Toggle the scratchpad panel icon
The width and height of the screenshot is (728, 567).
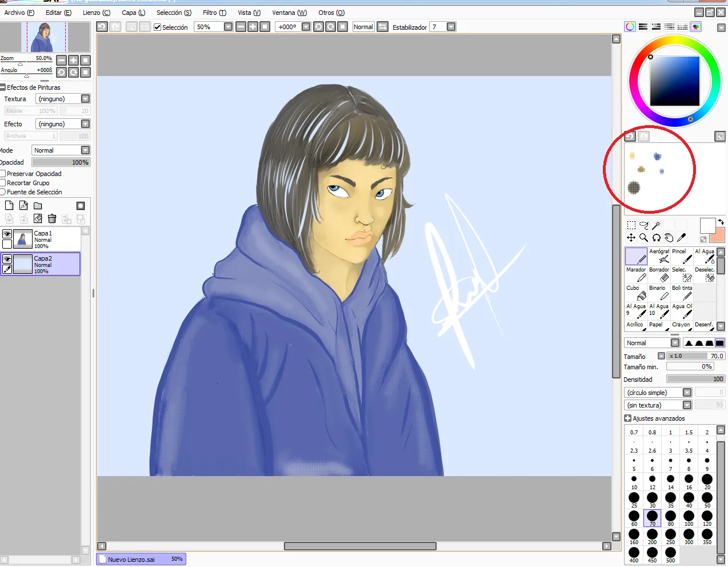pos(696,27)
